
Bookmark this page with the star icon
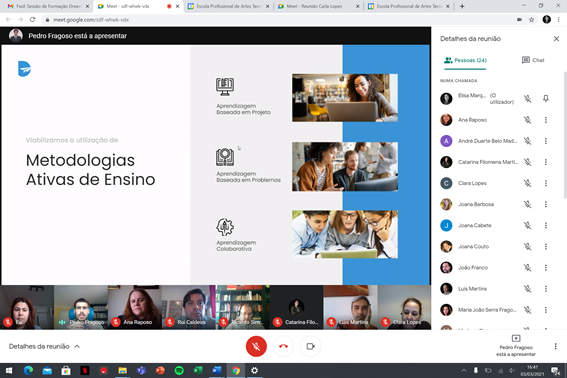pos(531,20)
